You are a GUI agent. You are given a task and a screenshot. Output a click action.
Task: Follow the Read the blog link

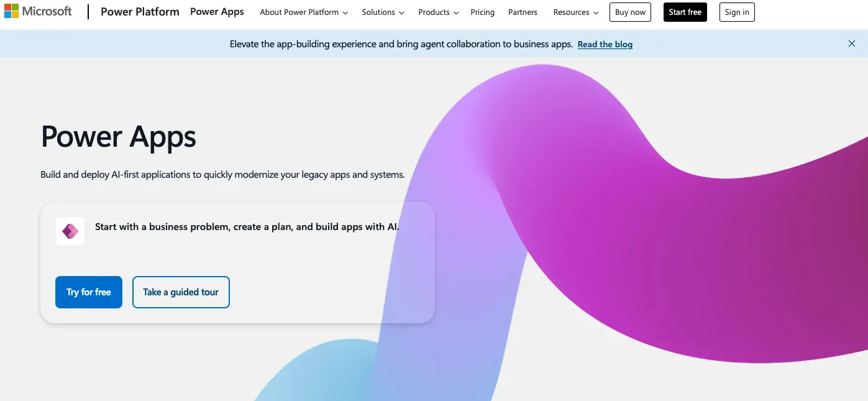coord(605,44)
